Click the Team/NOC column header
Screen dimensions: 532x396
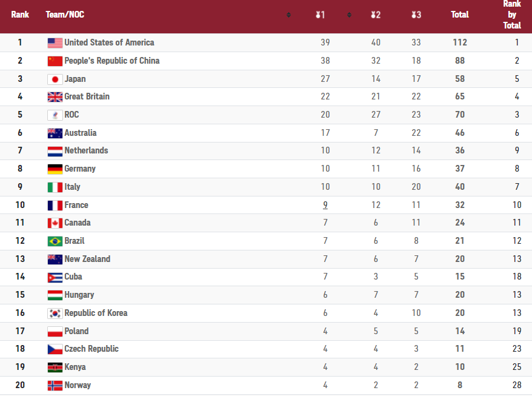[65, 15]
